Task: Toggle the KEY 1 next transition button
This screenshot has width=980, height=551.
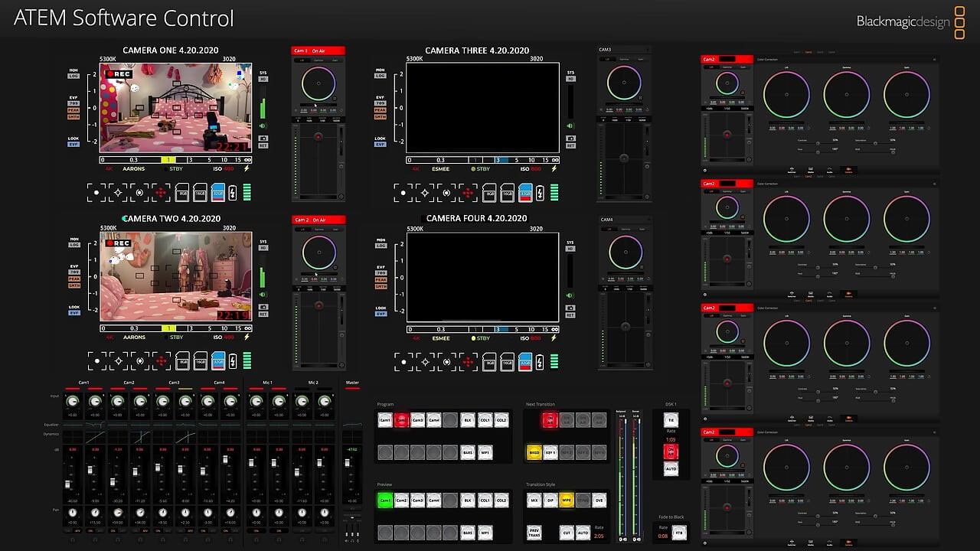Action: (x=550, y=452)
